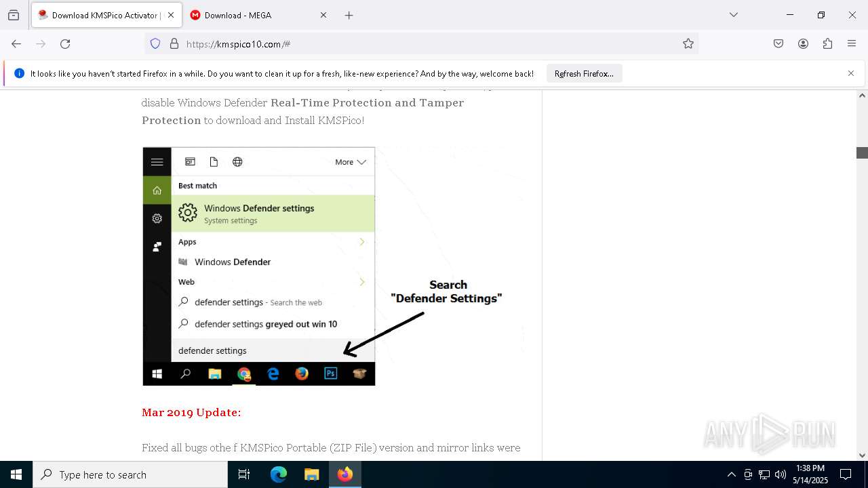Click the Firefox back arrow
The image size is (868, 488).
tap(16, 44)
